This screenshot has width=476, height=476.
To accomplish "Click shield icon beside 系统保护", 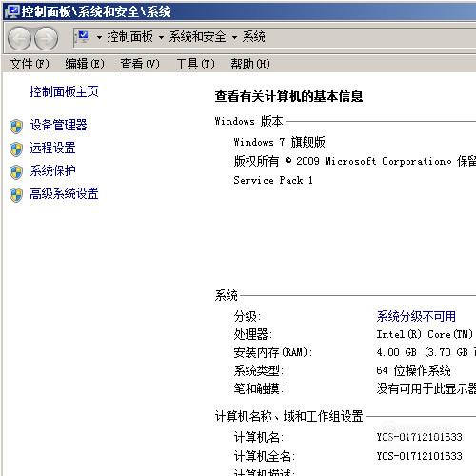I will (16, 172).
